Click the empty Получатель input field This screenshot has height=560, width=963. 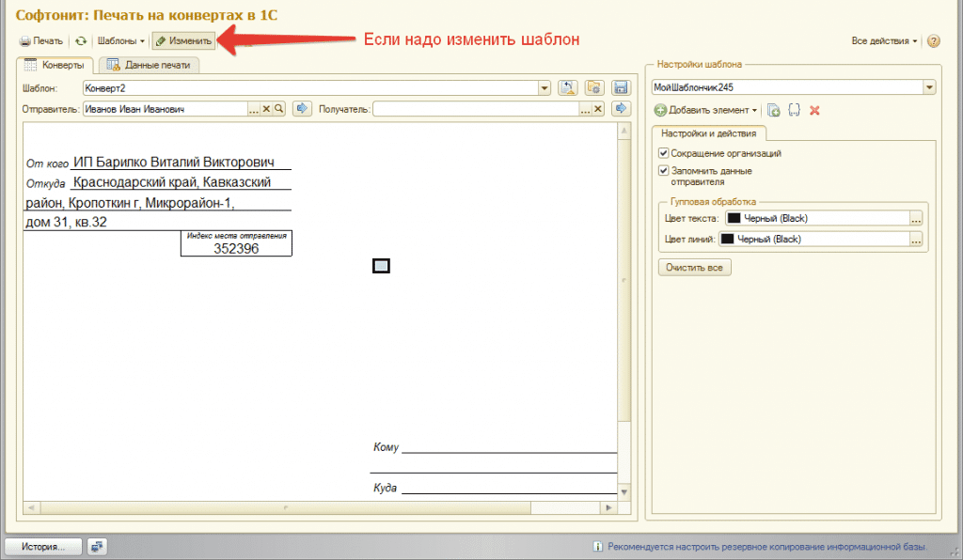[x=476, y=109]
